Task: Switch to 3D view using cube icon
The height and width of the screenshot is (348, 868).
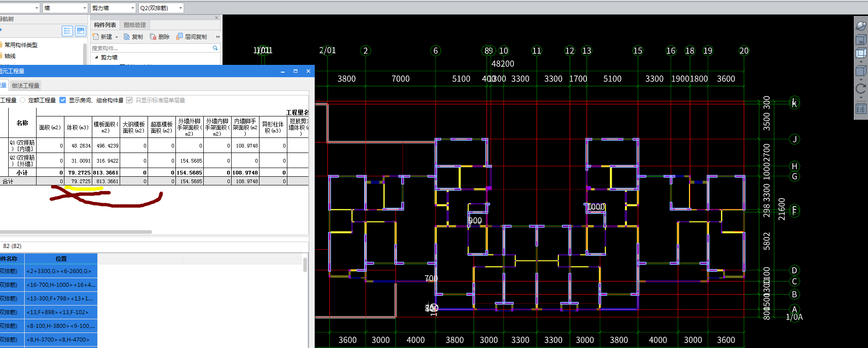Action: coord(861,40)
